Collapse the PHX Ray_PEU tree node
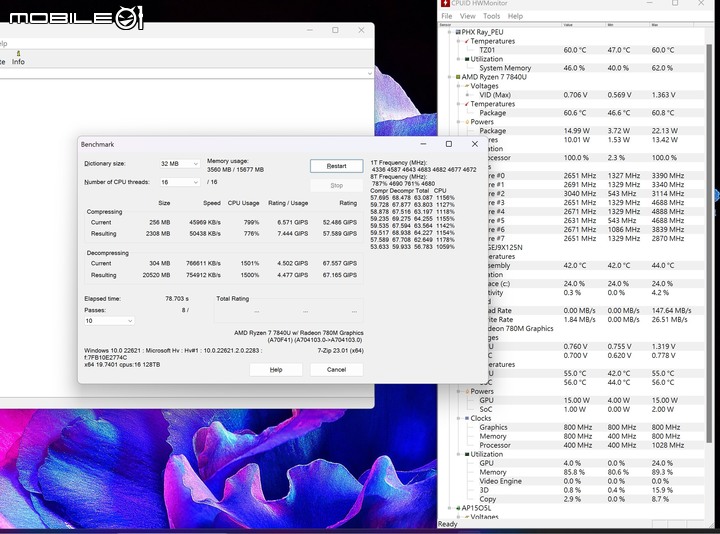This screenshot has width=720, height=534. coord(450,32)
